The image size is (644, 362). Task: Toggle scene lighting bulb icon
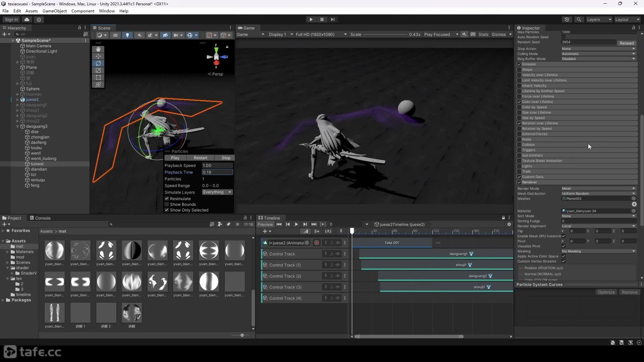[x=127, y=35]
